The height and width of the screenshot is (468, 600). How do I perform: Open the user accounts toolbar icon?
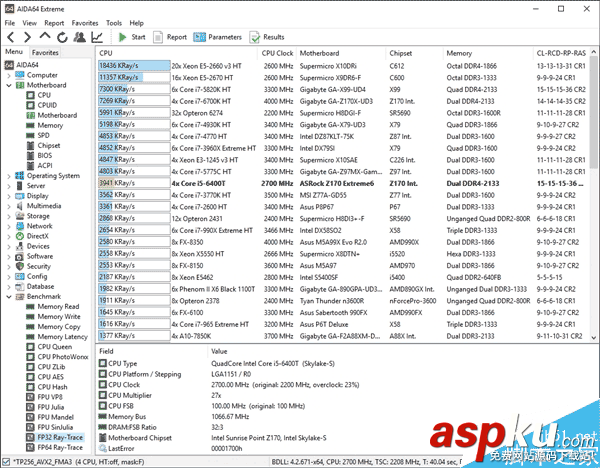(80, 37)
